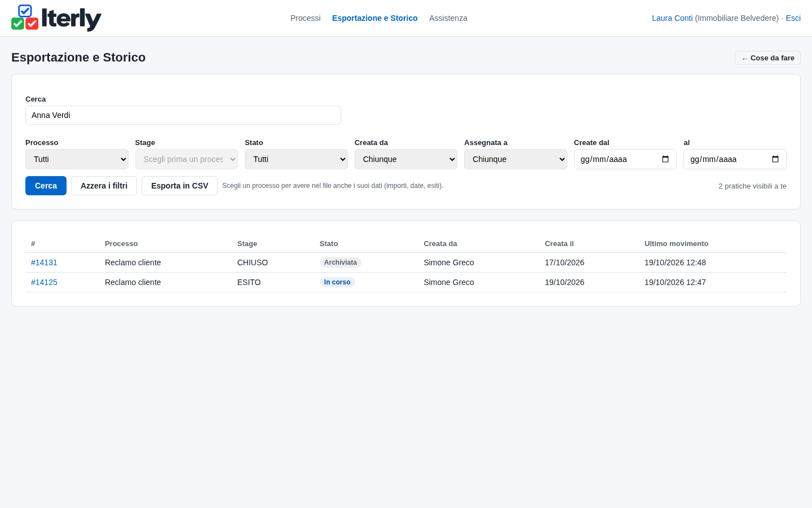This screenshot has width=812, height=508.
Task: Click the Archiviata status badge
Action: (341, 262)
